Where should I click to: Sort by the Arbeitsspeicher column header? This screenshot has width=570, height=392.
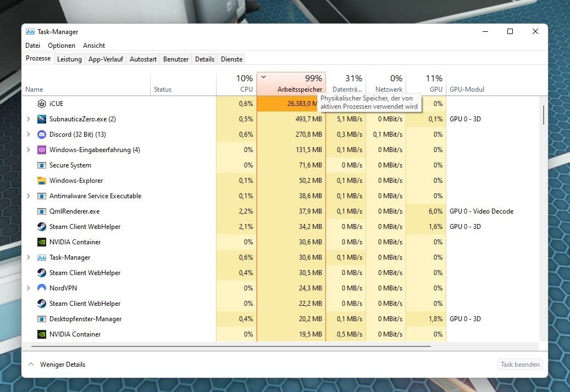point(291,84)
